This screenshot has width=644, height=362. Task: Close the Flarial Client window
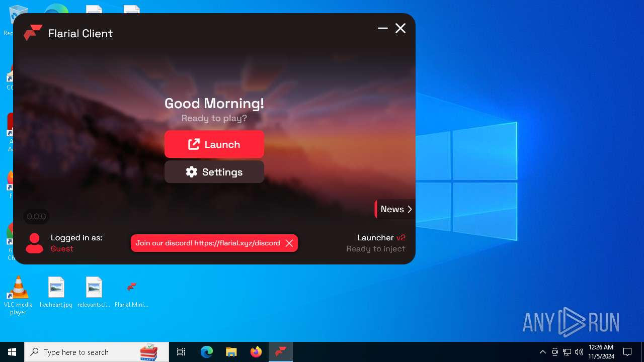click(x=400, y=28)
